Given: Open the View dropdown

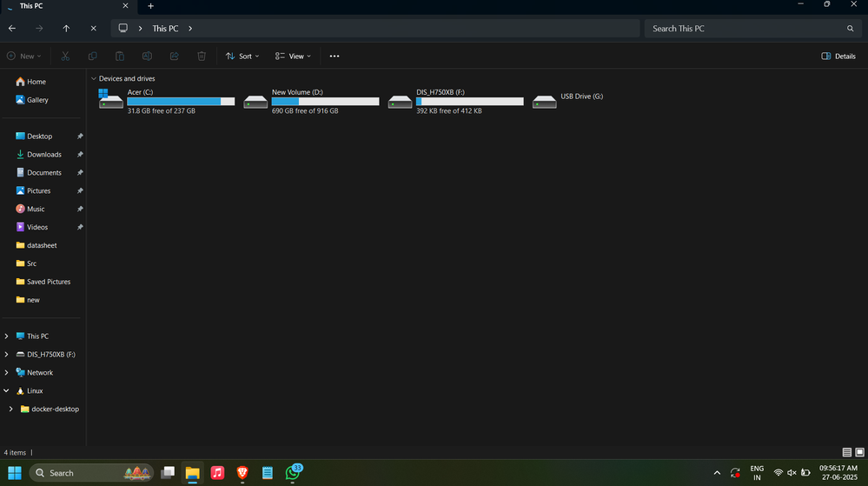Looking at the screenshot, I should (293, 56).
